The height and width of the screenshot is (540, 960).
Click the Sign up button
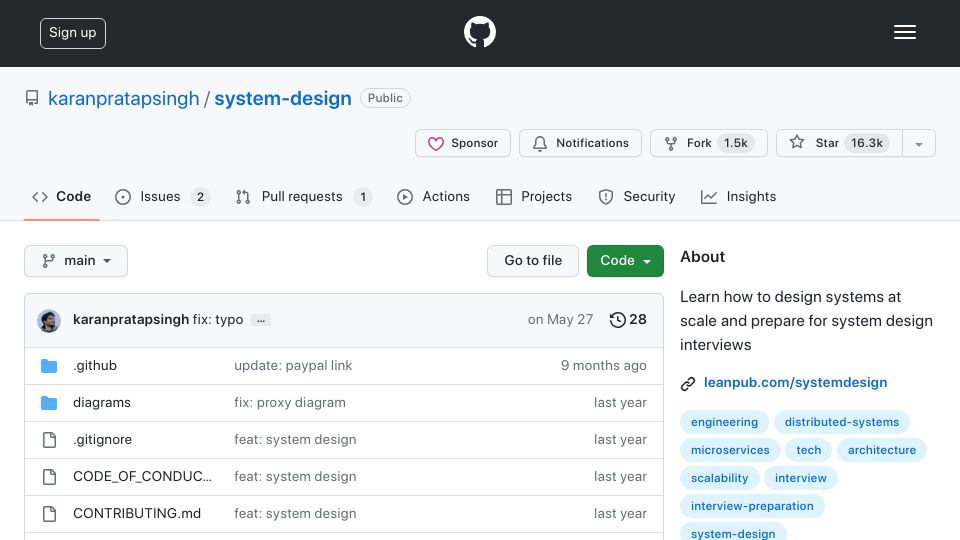pyautogui.click(x=73, y=33)
